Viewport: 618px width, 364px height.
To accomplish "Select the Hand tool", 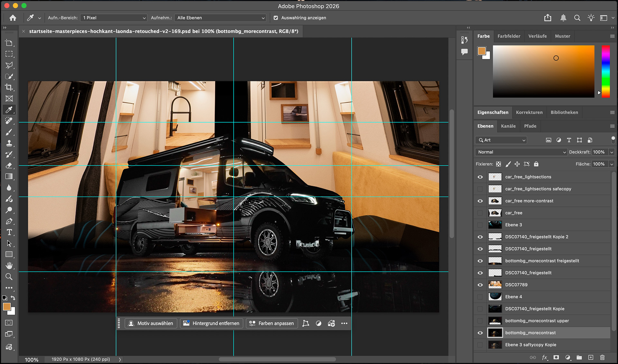I will tap(9, 266).
